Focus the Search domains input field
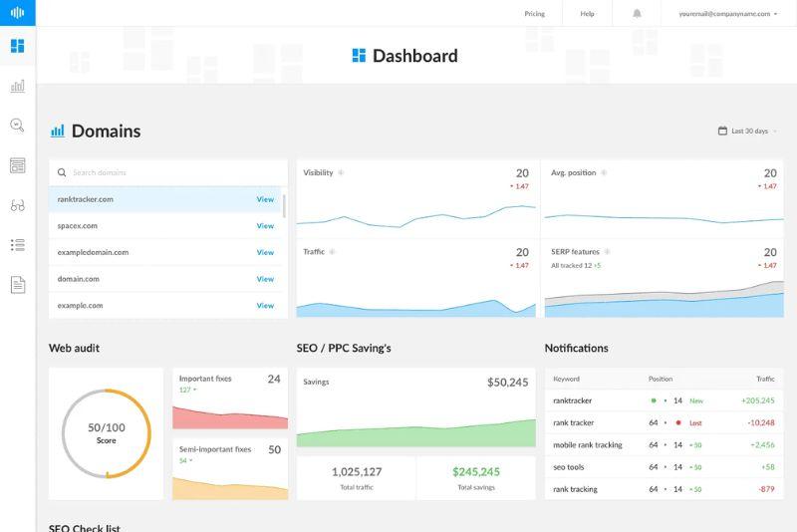The width and height of the screenshot is (797, 532). tap(168, 172)
